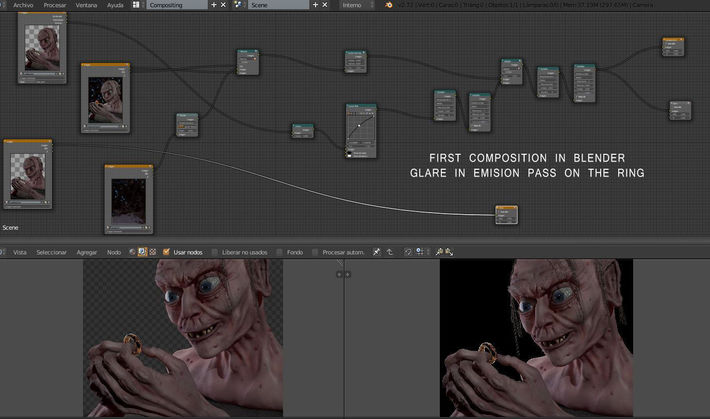Viewport: 710px width, 419px height.
Task: Click the RGB curves graph node
Action: click(x=360, y=130)
